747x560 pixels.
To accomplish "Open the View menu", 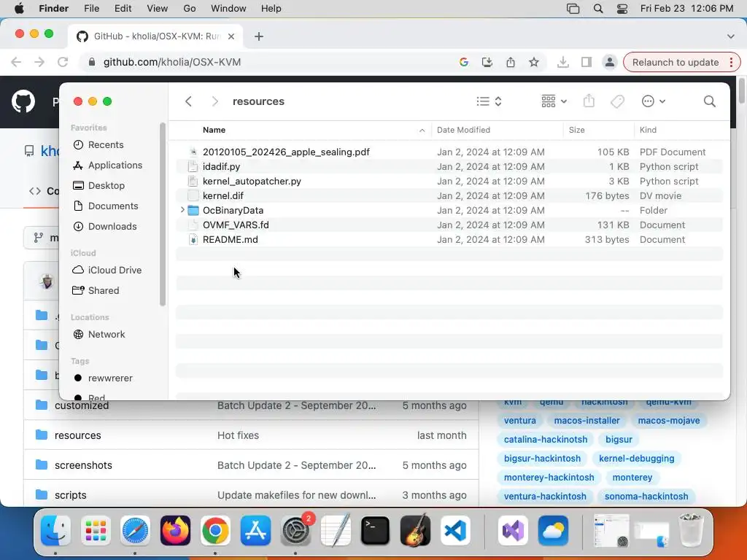I will pyautogui.click(x=158, y=9).
